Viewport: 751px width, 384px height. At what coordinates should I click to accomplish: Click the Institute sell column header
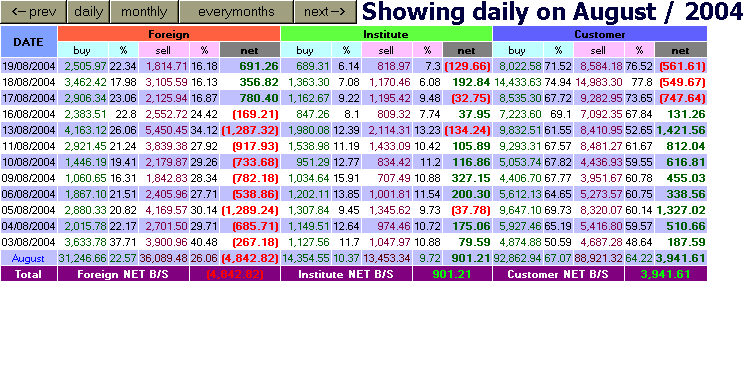(386, 50)
